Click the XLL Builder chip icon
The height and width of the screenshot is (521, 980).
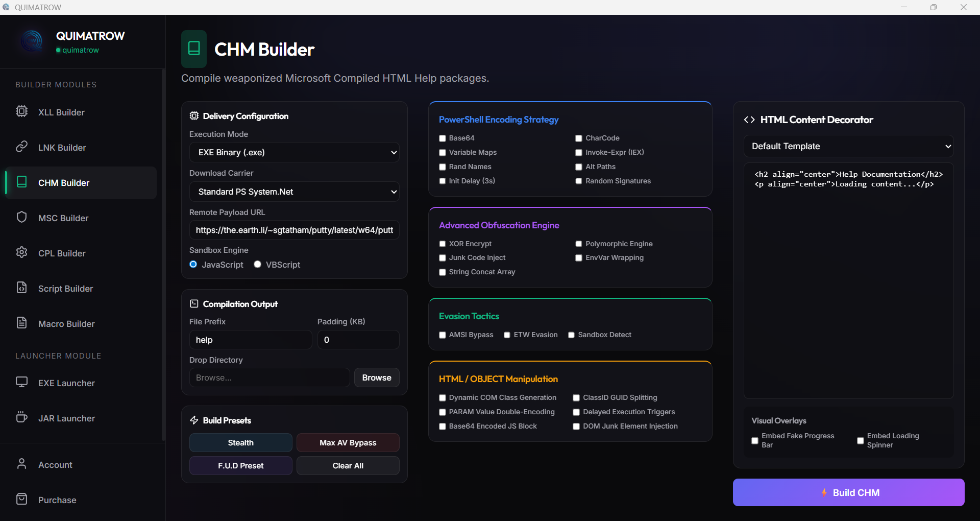click(21, 111)
